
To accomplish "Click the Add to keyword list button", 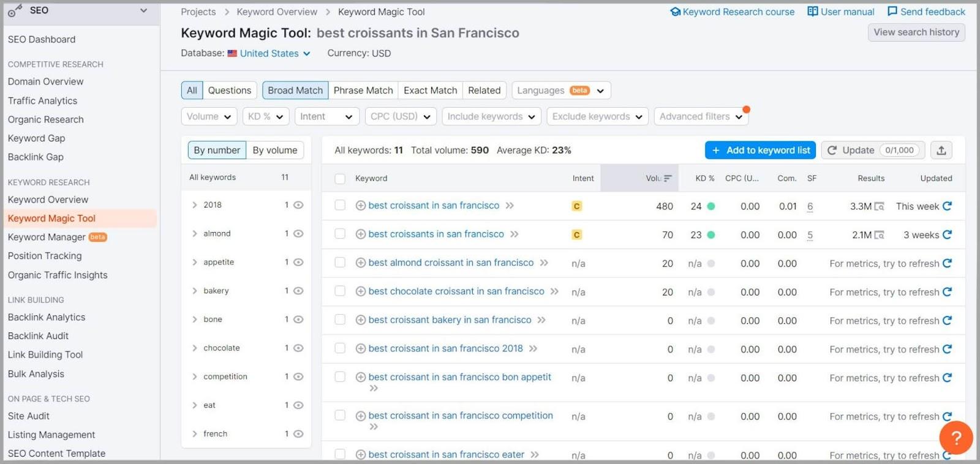I will [760, 151].
